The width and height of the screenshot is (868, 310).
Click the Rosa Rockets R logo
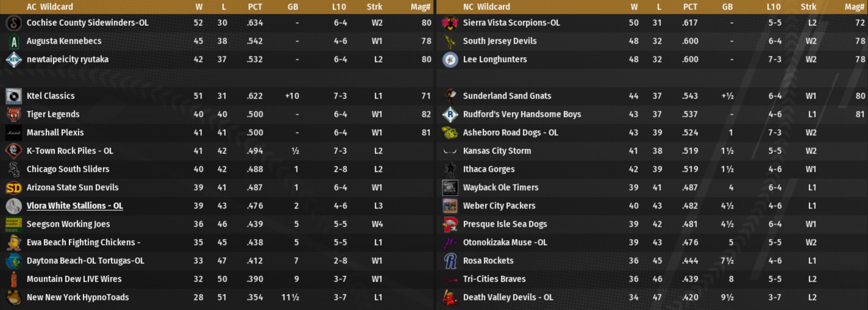[x=450, y=261]
